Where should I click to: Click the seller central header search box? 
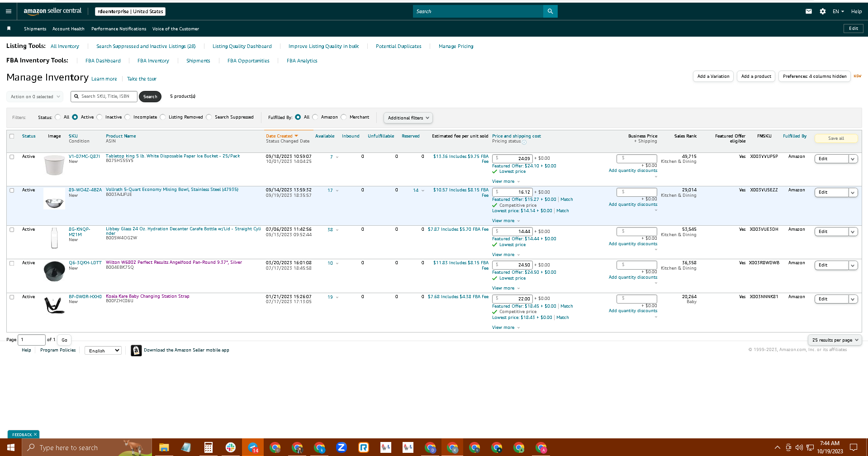[478, 11]
